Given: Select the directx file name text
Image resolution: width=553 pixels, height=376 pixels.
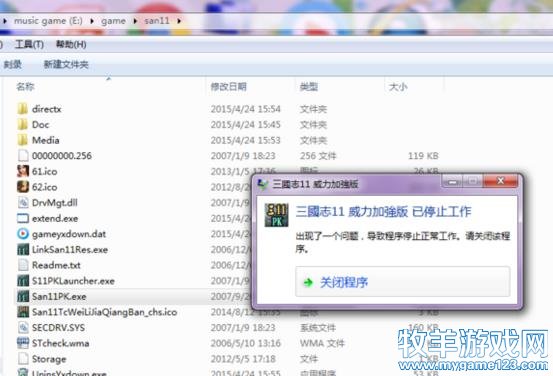Looking at the screenshot, I should pos(47,109).
